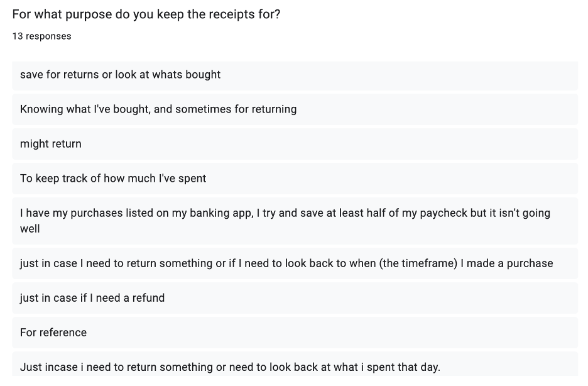Select the '13 responses' count text
This screenshot has height=386, width=588.
41,36
